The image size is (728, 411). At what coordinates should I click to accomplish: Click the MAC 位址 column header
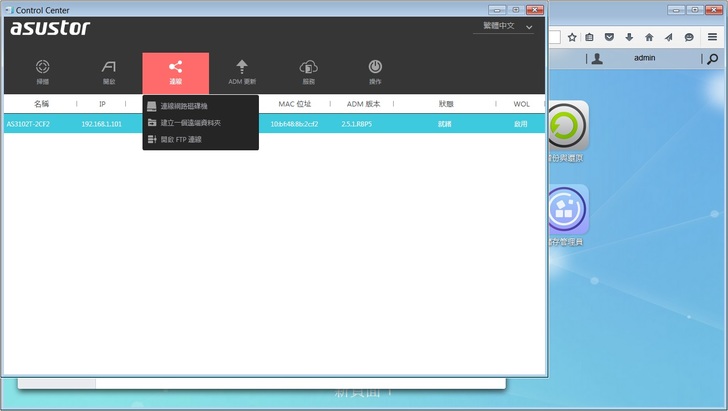click(295, 104)
